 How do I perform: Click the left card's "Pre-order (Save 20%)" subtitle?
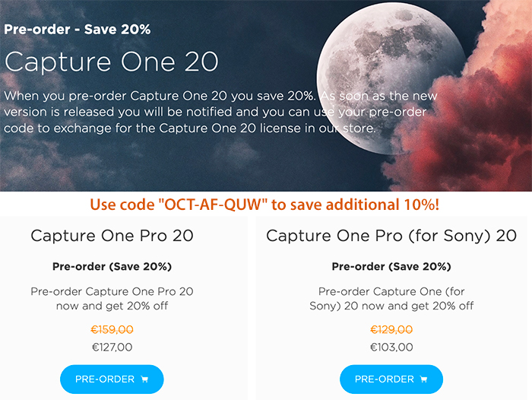click(112, 267)
